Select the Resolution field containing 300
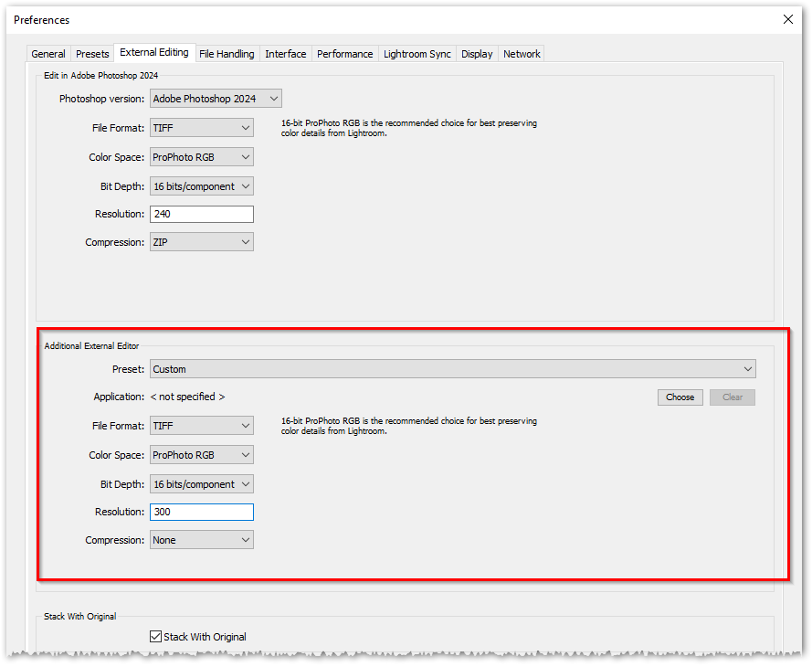This screenshot has height=667, width=812. 201,512
